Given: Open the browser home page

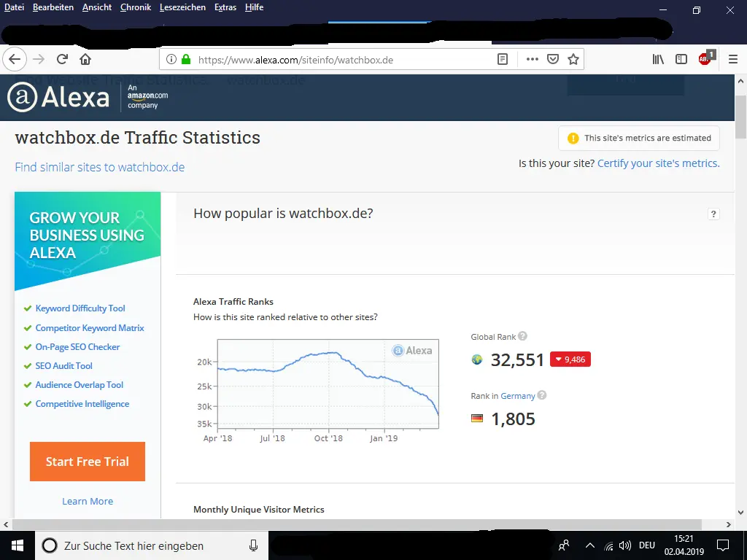Looking at the screenshot, I should (85, 60).
